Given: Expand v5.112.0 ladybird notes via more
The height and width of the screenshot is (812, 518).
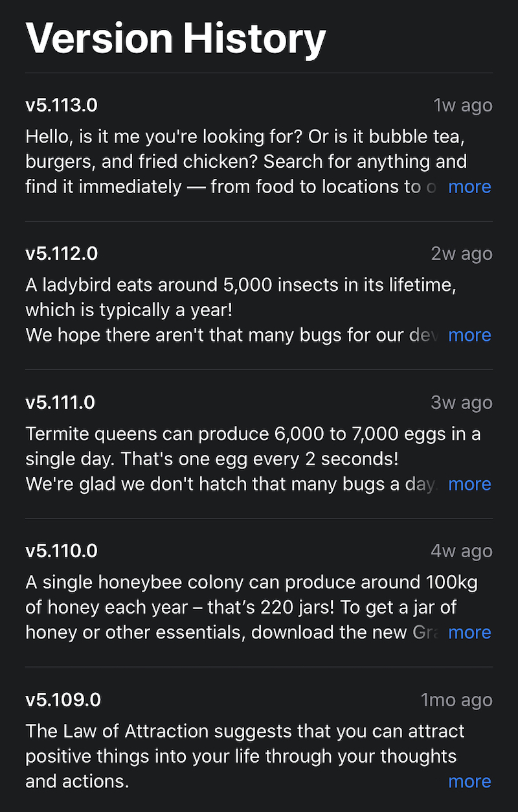Looking at the screenshot, I should tap(469, 335).
